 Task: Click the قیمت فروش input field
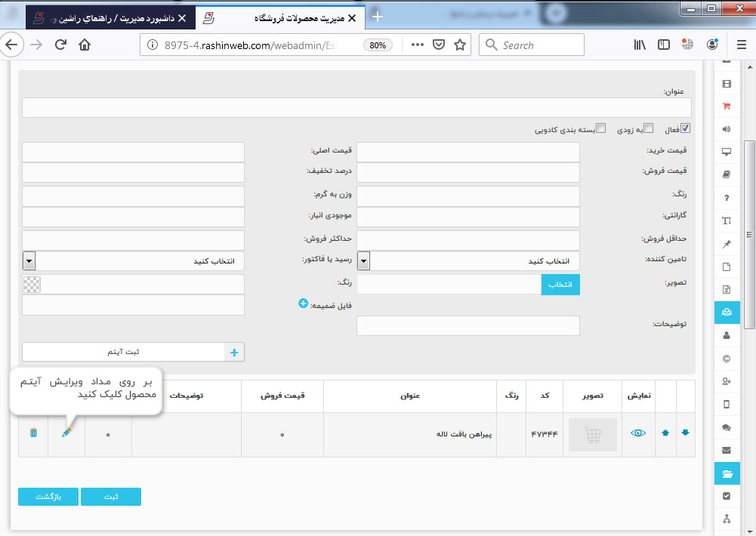click(x=468, y=173)
